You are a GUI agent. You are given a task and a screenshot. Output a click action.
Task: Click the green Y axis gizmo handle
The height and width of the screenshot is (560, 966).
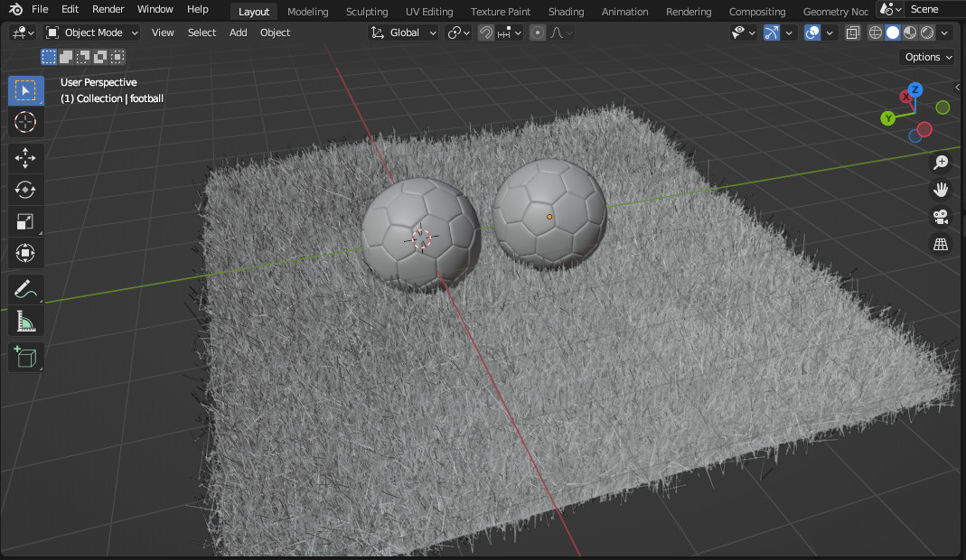click(887, 118)
